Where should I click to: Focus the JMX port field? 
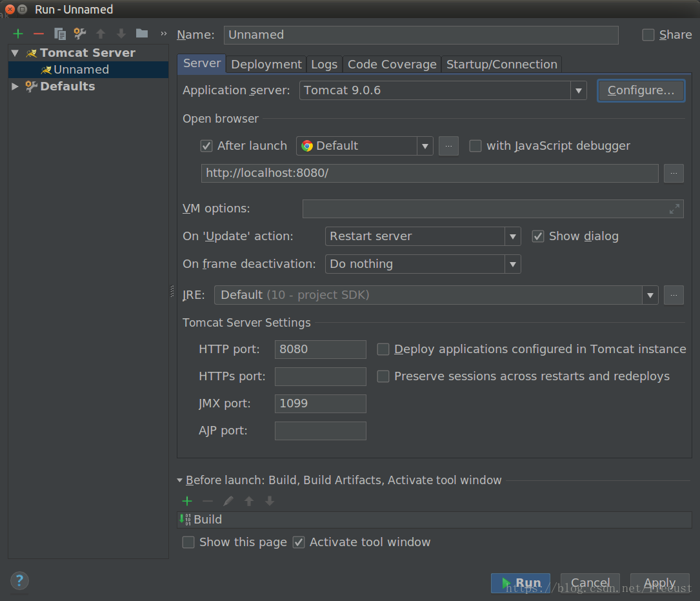(321, 404)
